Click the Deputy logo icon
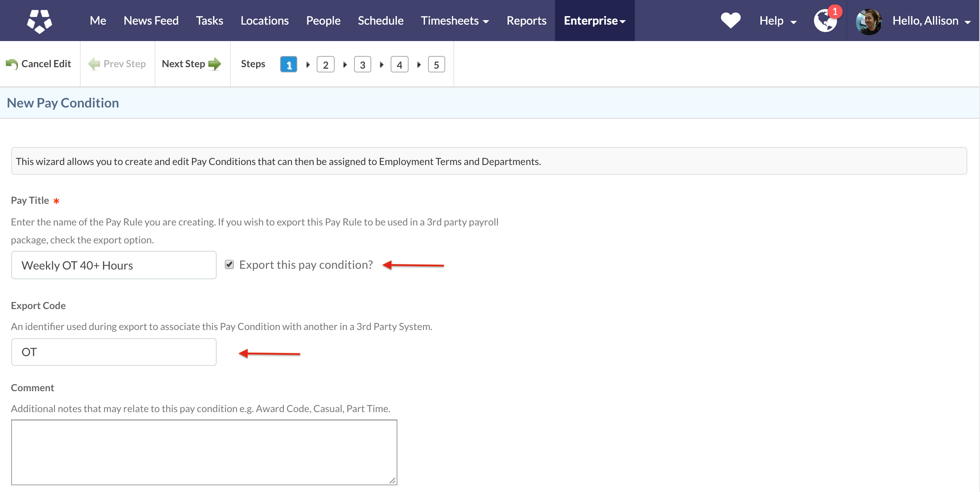The height and width of the screenshot is (492, 980). point(40,21)
